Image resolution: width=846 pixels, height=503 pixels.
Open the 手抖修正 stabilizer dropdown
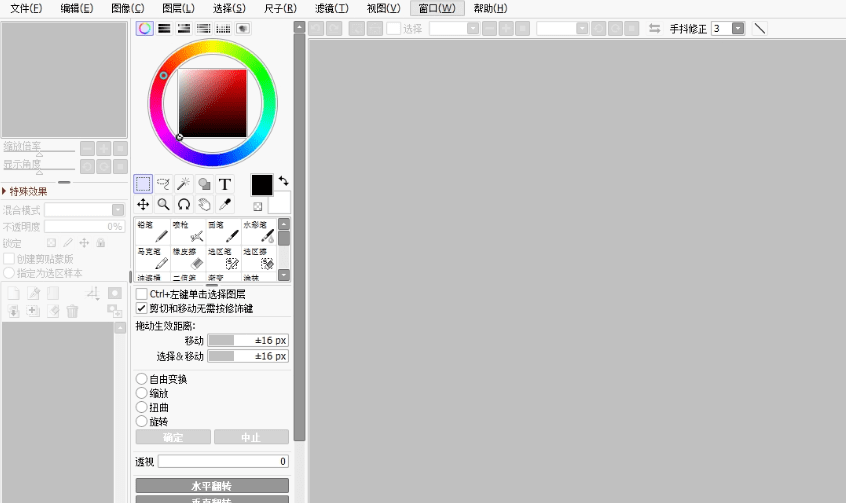tap(738, 28)
